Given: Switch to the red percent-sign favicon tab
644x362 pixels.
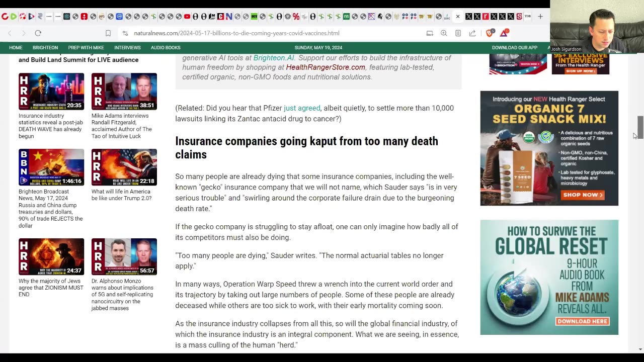Looking at the screenshot, I should (296, 17).
